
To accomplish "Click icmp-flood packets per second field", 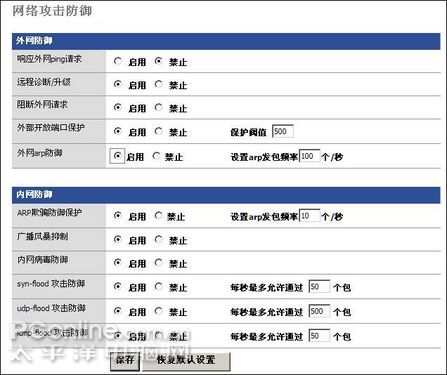I will coord(319,336).
